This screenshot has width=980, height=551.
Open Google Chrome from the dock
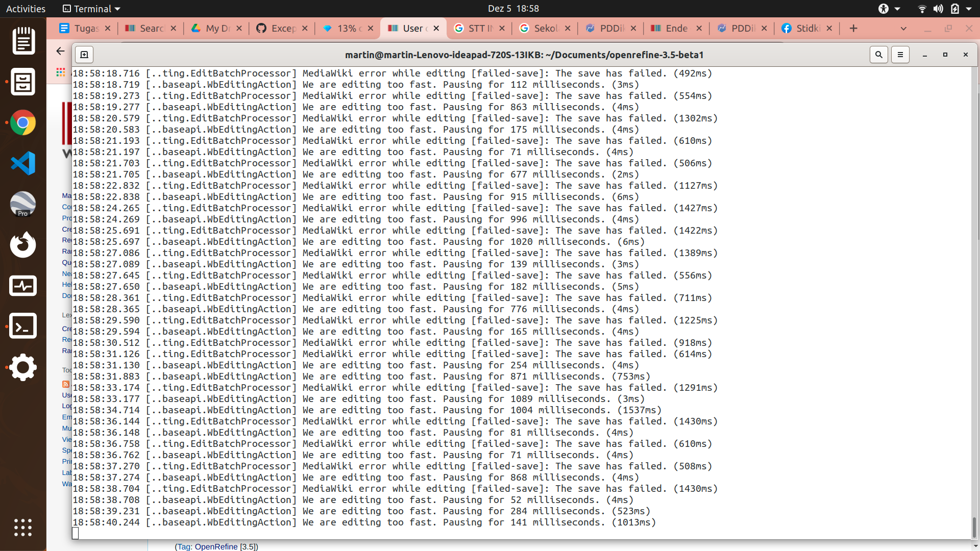[x=23, y=122]
